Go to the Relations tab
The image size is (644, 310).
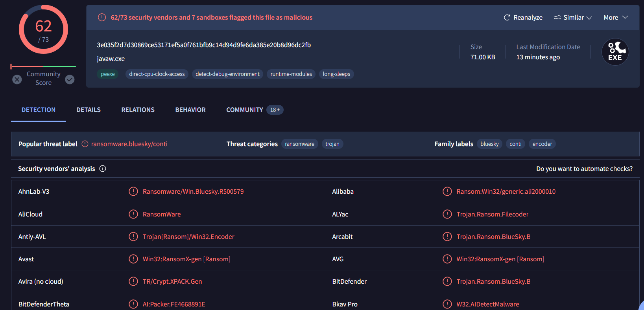[x=138, y=110]
